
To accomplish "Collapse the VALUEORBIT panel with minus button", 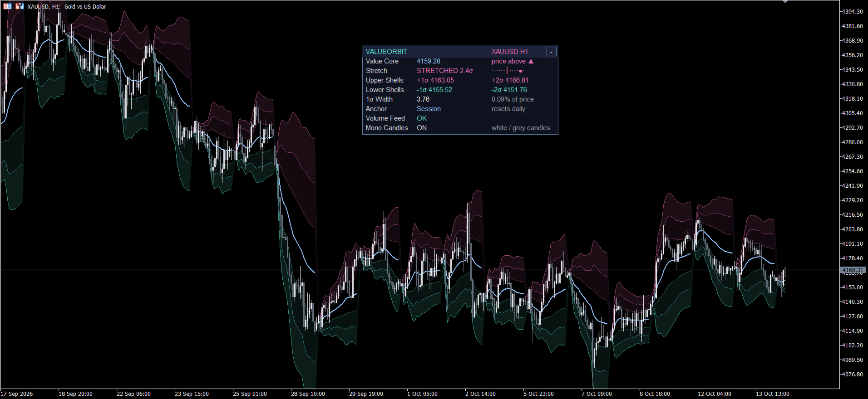I will pyautogui.click(x=551, y=52).
